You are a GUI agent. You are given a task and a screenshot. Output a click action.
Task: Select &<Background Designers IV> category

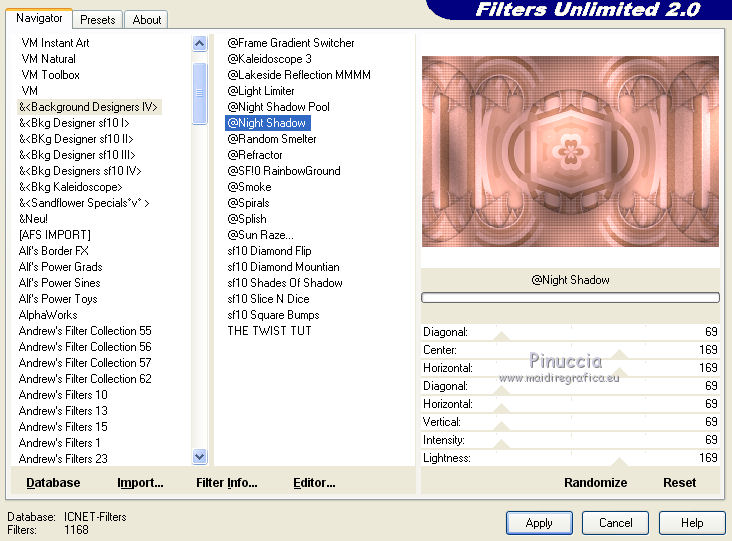click(x=88, y=107)
